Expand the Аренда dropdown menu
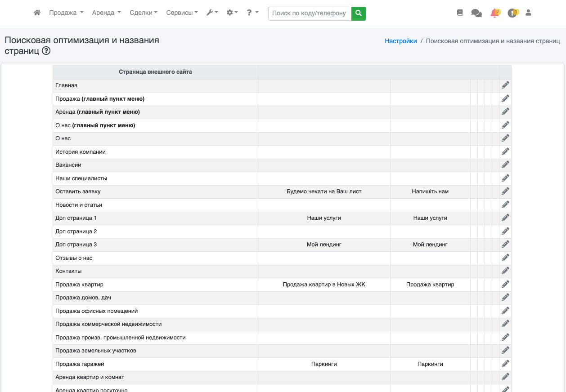 click(106, 13)
